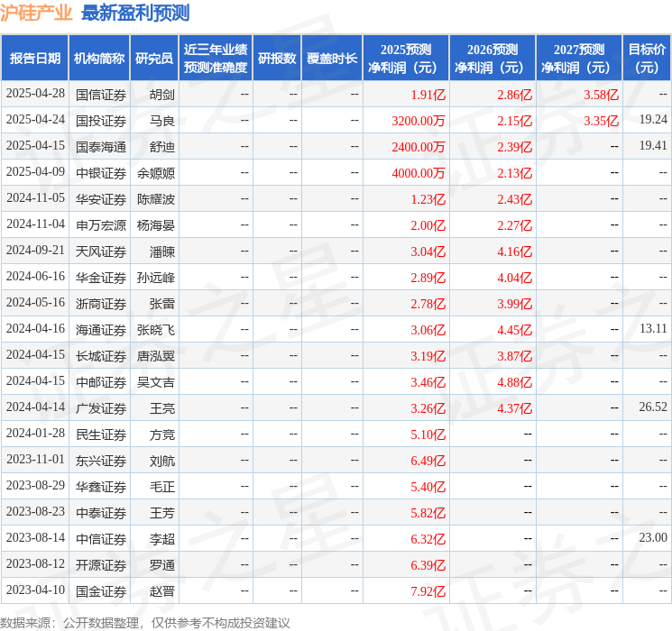This screenshot has width=672, height=631.
Task: Click the date 2025-04-28
Action: tap(35, 94)
